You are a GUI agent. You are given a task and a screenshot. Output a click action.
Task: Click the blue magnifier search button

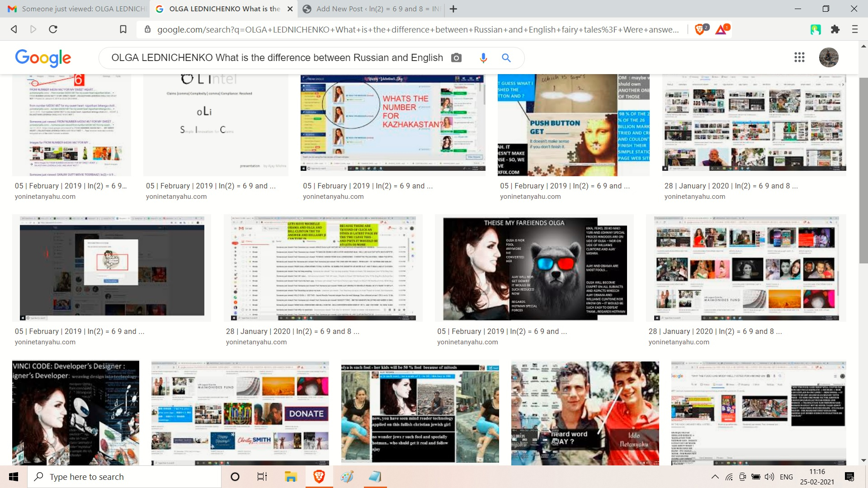pos(506,58)
